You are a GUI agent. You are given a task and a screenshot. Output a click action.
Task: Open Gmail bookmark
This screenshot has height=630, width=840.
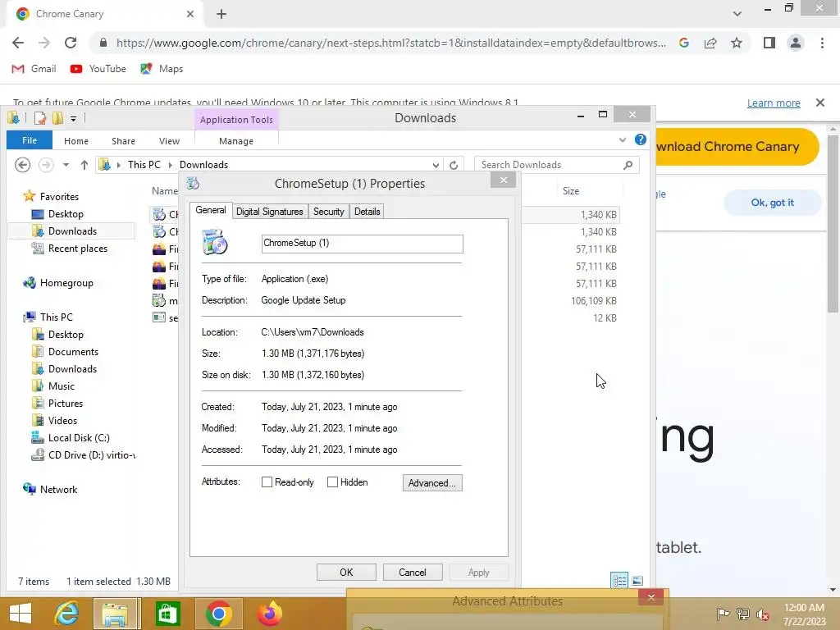(34, 69)
